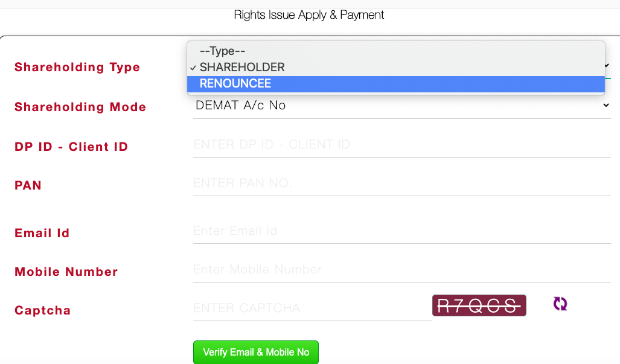This screenshot has width=620, height=364.
Task: Click the Email Id label
Action: (42, 233)
